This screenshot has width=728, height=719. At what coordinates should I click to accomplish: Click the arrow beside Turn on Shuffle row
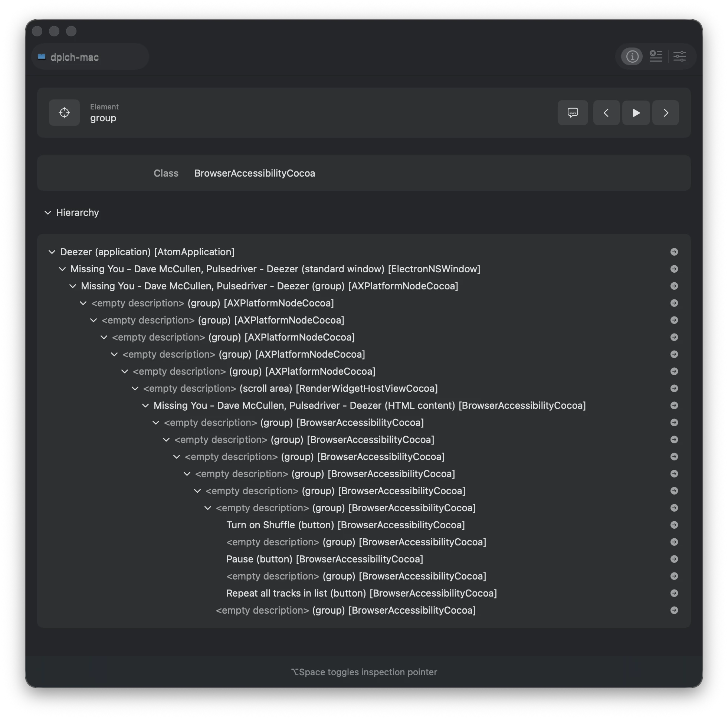point(674,525)
